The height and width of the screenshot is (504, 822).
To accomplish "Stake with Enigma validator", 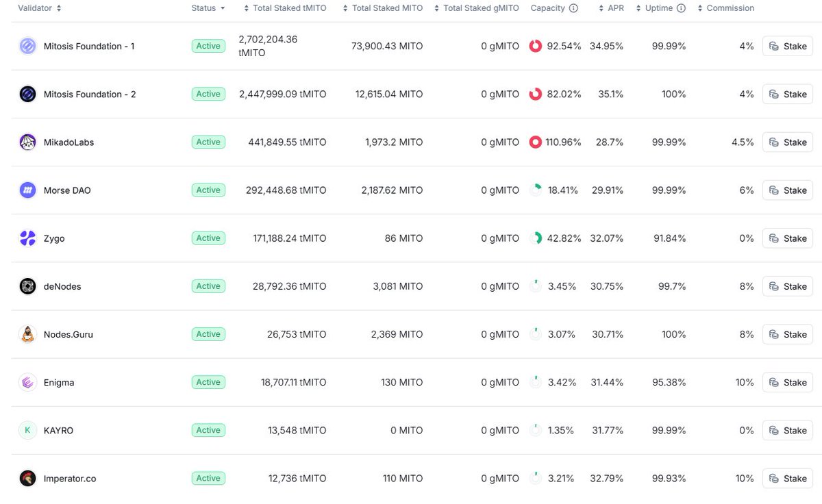I will [788, 382].
